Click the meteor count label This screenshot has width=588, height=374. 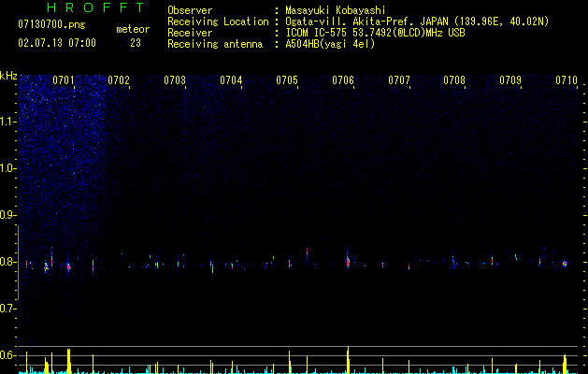133,29
